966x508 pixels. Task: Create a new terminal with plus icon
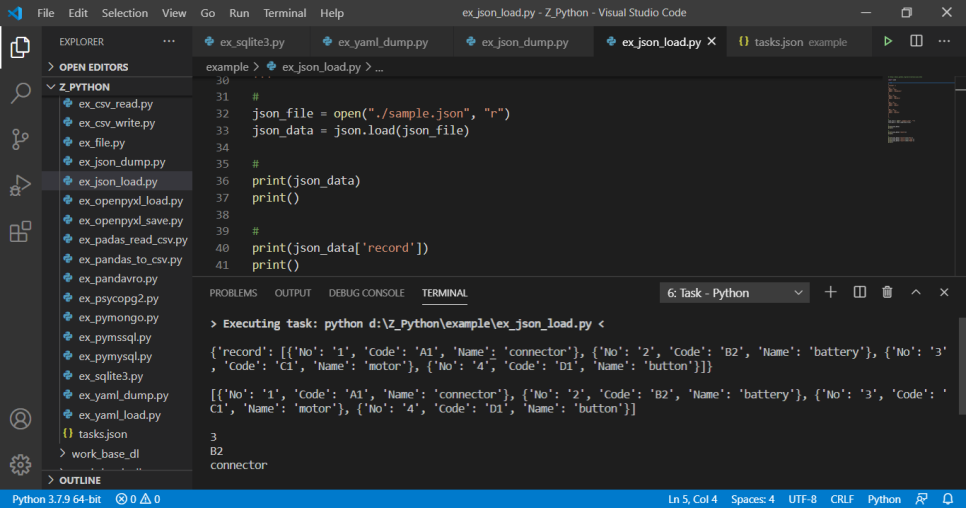830,292
